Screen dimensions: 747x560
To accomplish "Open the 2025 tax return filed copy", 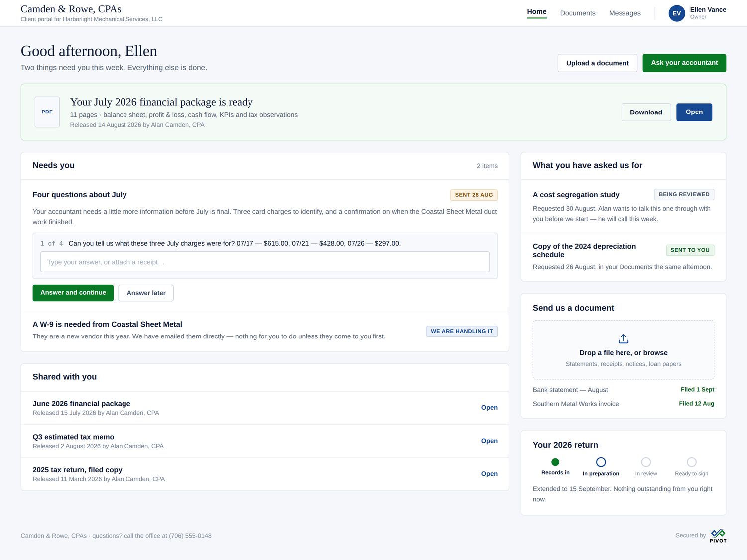I will [489, 474].
